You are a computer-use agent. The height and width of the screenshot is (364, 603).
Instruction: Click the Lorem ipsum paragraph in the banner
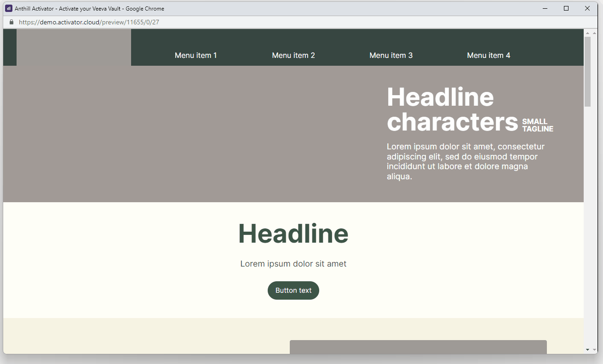pyautogui.click(x=465, y=161)
